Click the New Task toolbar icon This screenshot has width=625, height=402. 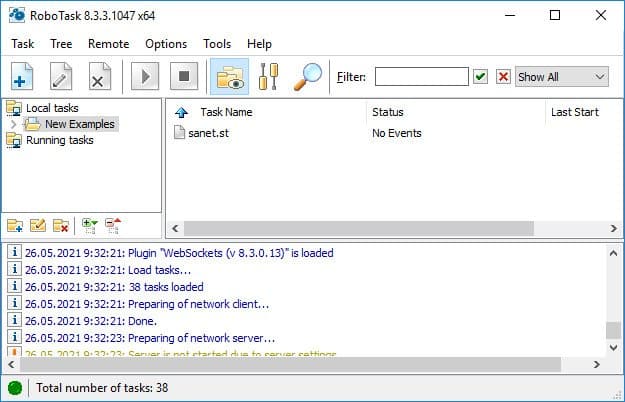pyautogui.click(x=22, y=77)
